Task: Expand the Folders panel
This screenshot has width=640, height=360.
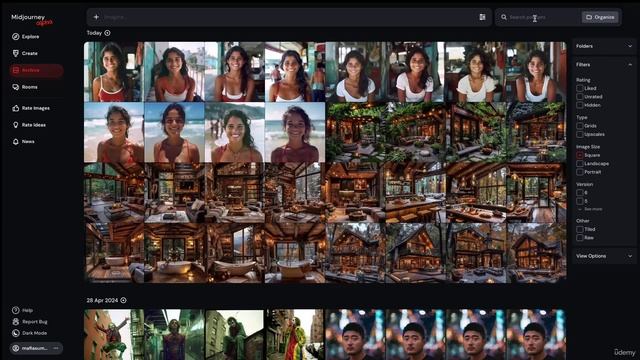Action: [x=604, y=46]
